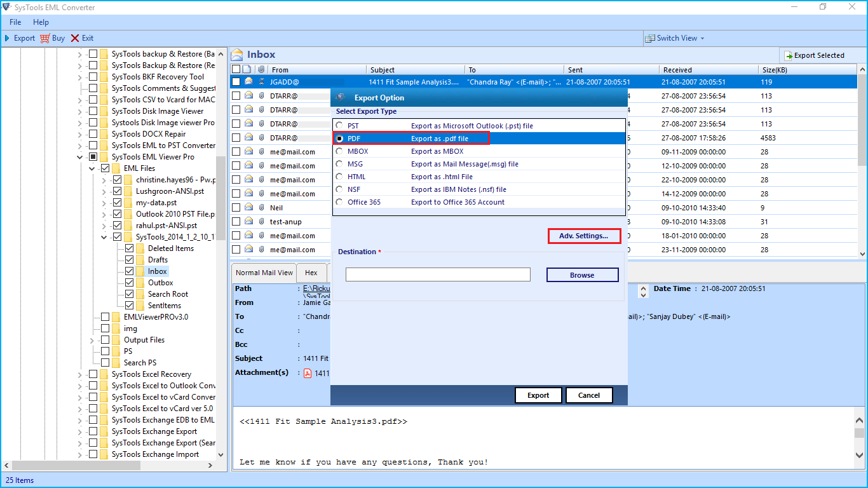Click the Switch View icon

tap(649, 38)
